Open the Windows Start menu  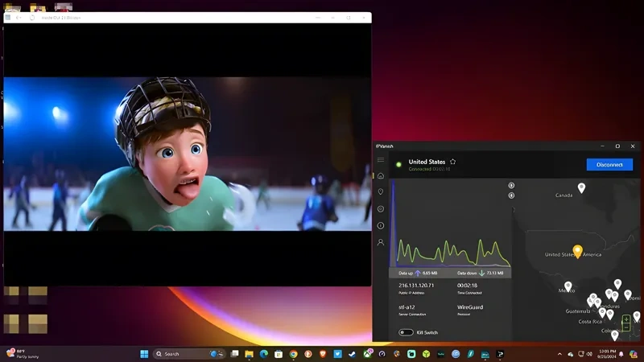coord(144,354)
